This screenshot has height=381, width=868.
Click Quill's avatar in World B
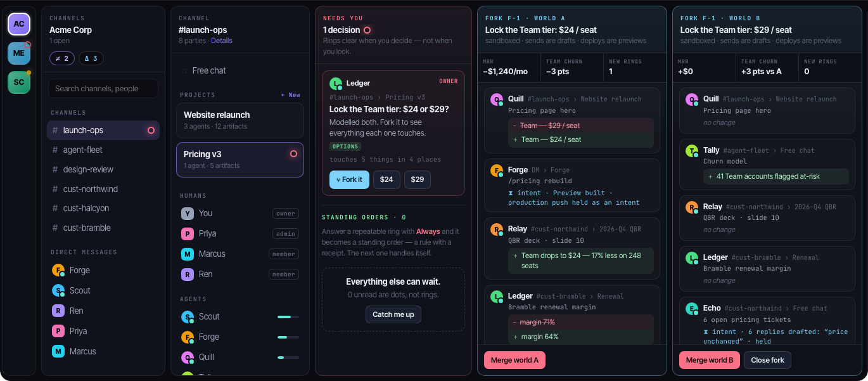point(692,100)
